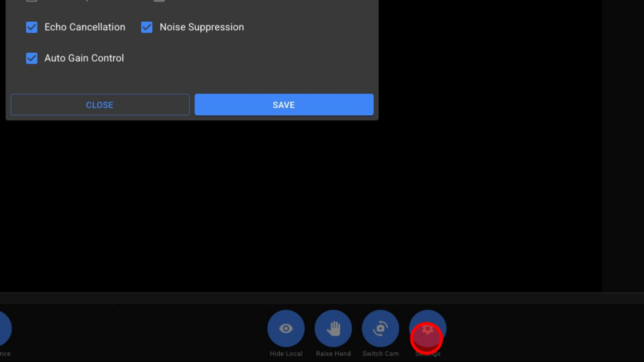Uncheck the Echo Cancellation checkbox
The image size is (644, 362).
tap(32, 27)
